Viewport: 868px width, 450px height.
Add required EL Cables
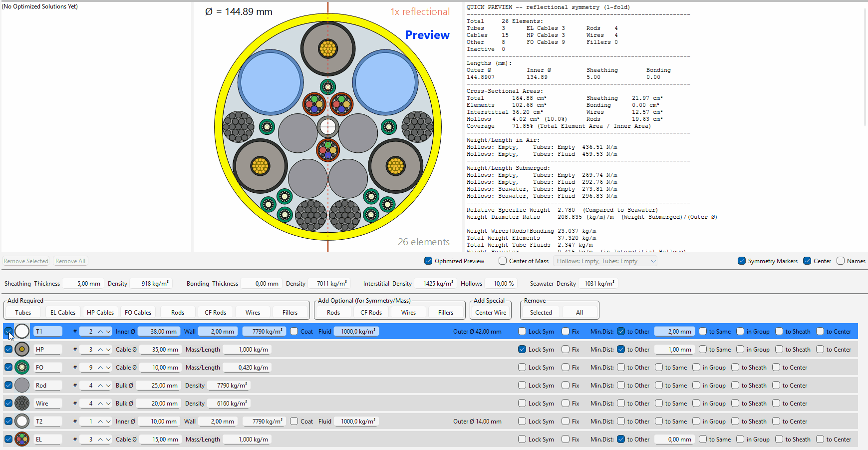(x=63, y=312)
